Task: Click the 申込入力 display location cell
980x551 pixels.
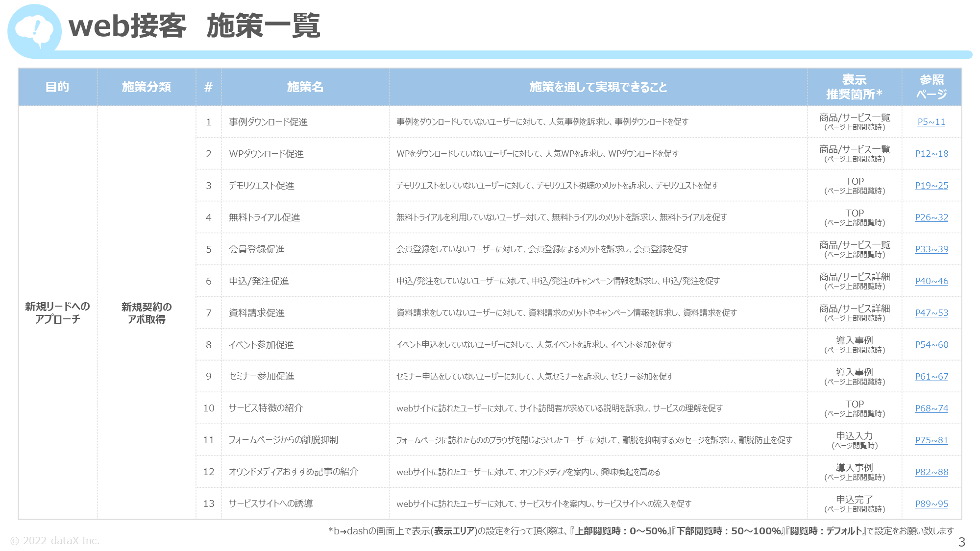Action: (x=855, y=440)
